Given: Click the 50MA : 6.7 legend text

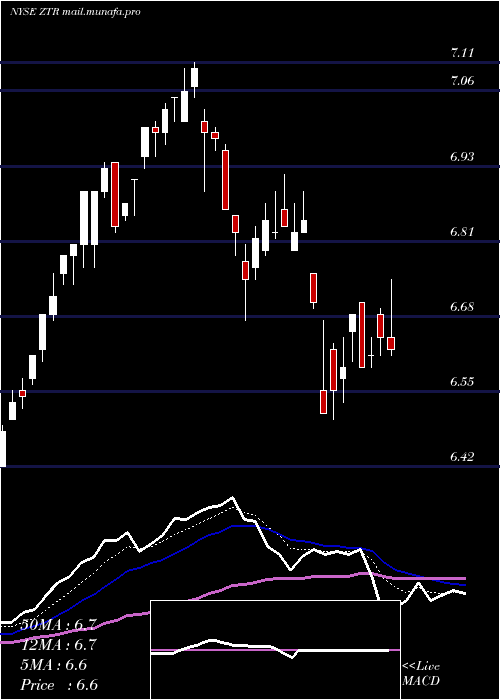Looking at the screenshot, I should pyautogui.click(x=58, y=625).
